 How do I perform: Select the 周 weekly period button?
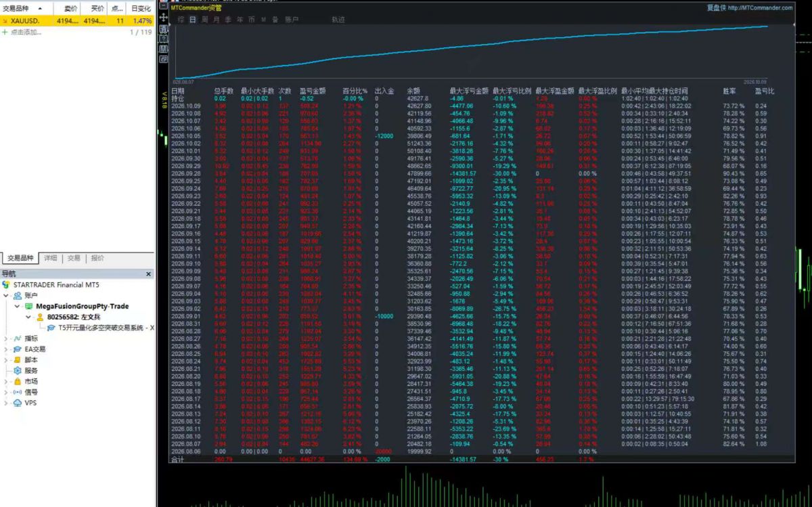pos(204,20)
